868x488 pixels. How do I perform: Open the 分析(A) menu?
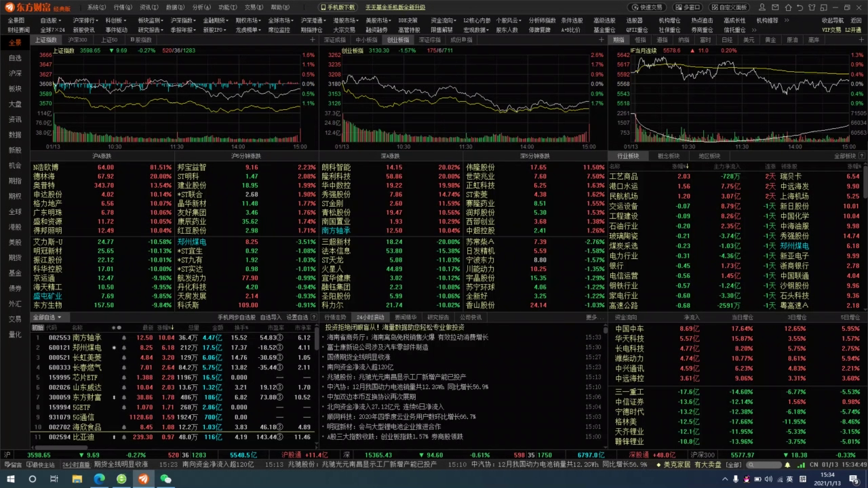201,7
